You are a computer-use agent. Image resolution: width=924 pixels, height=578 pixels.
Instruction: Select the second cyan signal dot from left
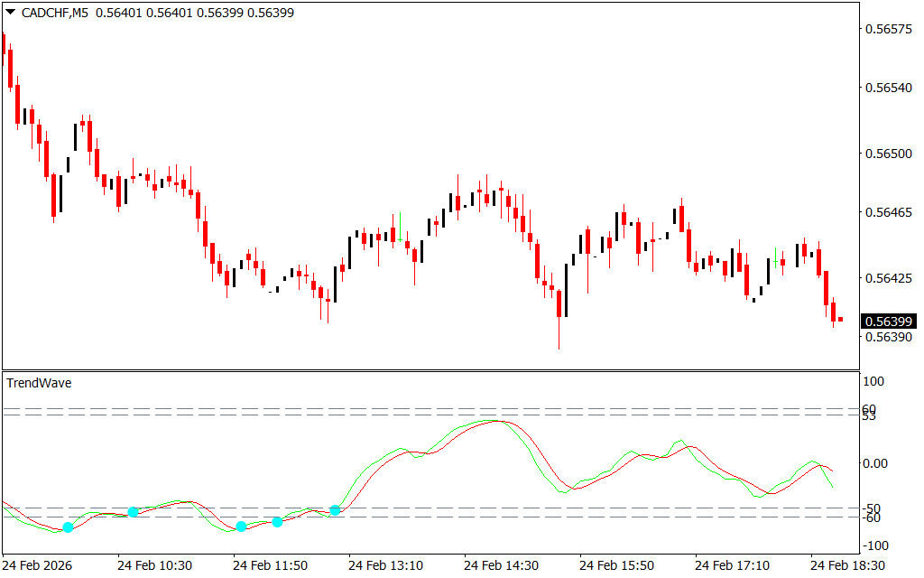(133, 512)
